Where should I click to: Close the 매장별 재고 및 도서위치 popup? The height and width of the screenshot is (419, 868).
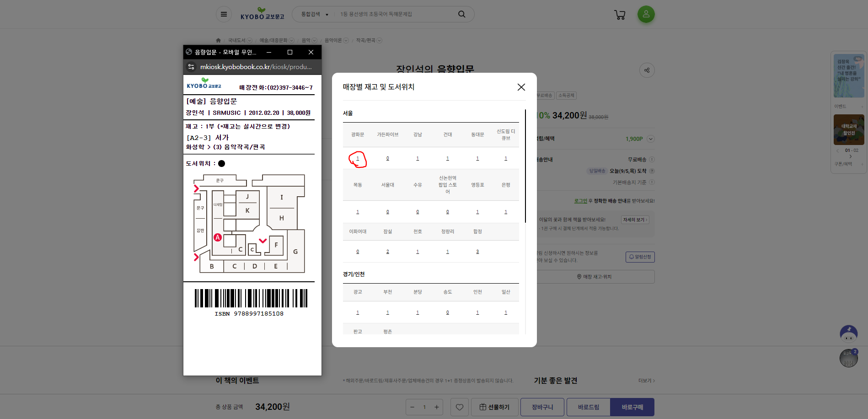[x=521, y=87]
